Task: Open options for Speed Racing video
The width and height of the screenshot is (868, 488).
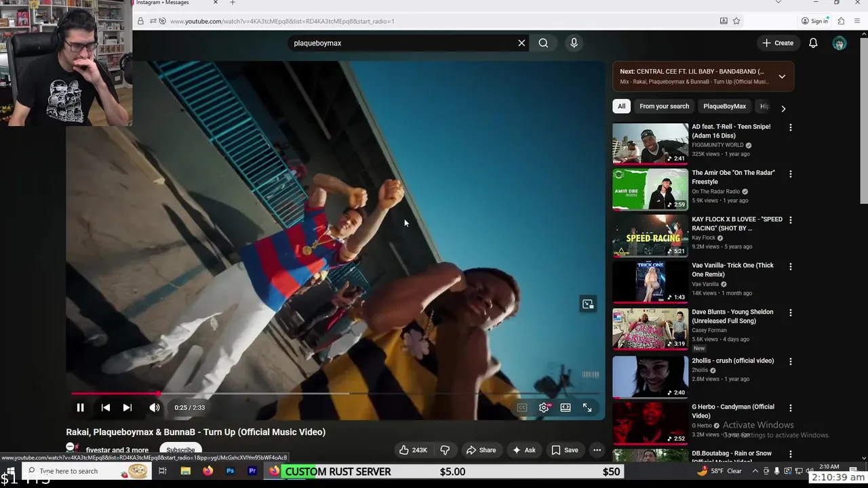Action: click(790, 220)
